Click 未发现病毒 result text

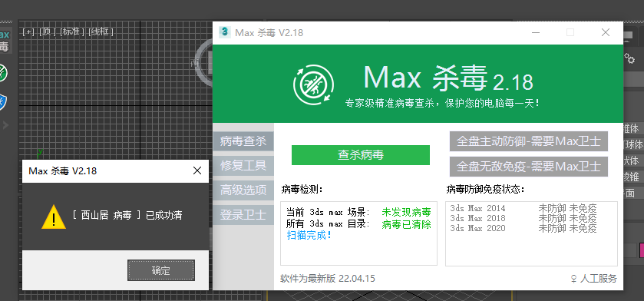click(x=406, y=212)
